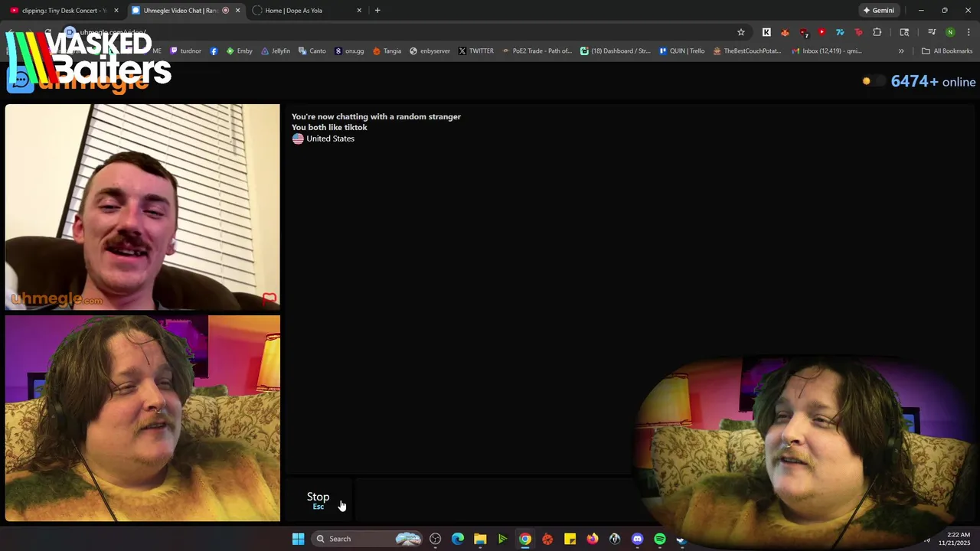Open a new browser tab
This screenshot has width=980, height=551.
377,11
